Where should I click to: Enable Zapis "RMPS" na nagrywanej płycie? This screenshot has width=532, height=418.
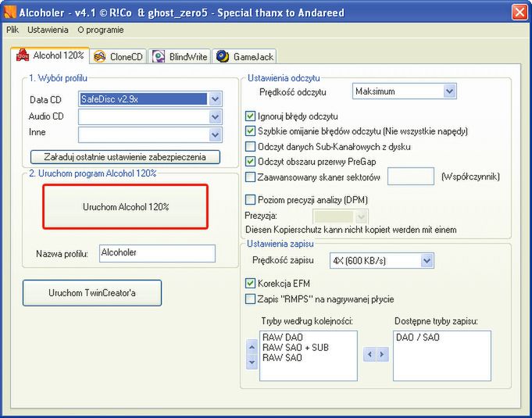tap(250, 299)
